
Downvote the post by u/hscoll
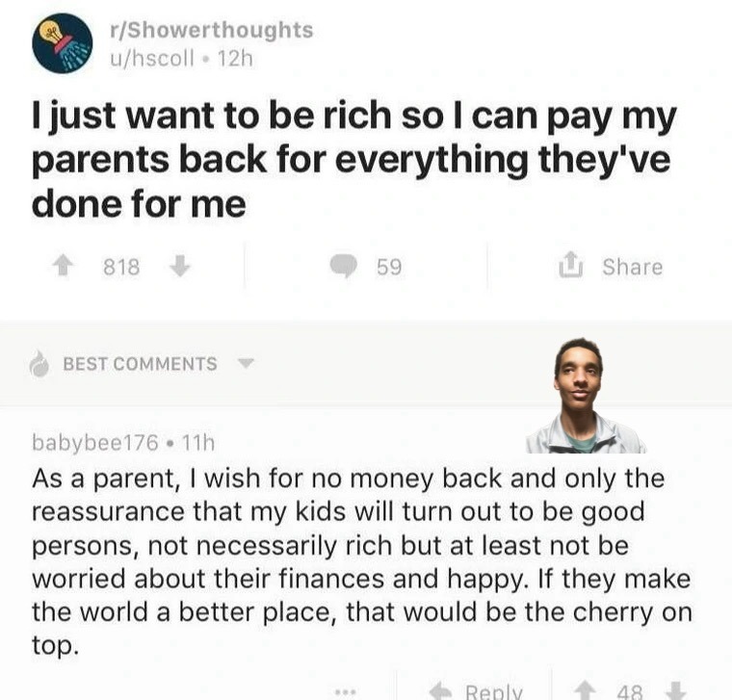coord(179,267)
